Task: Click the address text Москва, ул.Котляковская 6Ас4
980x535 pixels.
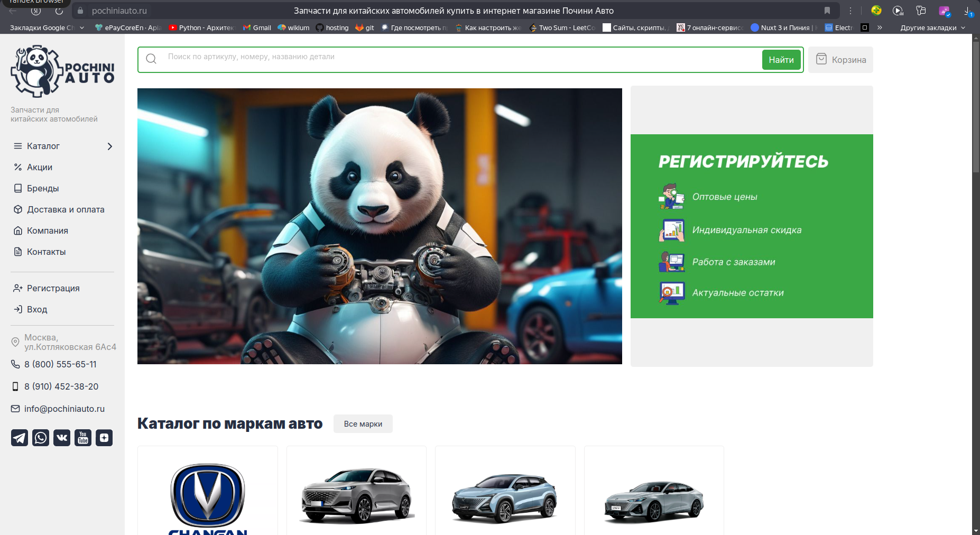Action: point(70,342)
